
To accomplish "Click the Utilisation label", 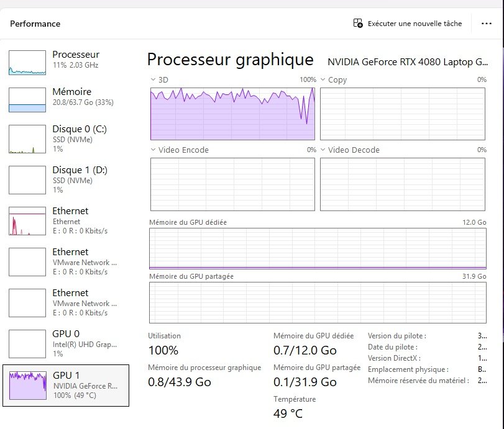I will point(164,336).
